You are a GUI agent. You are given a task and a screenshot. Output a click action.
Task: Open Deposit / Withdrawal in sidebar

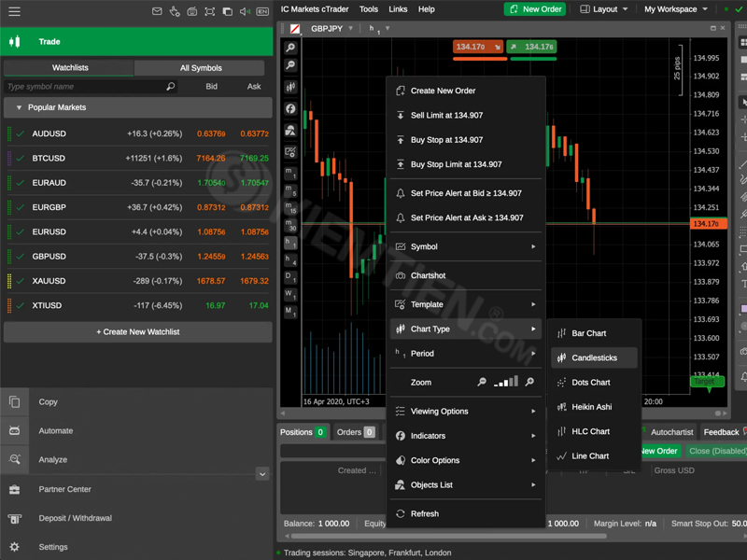point(76,518)
